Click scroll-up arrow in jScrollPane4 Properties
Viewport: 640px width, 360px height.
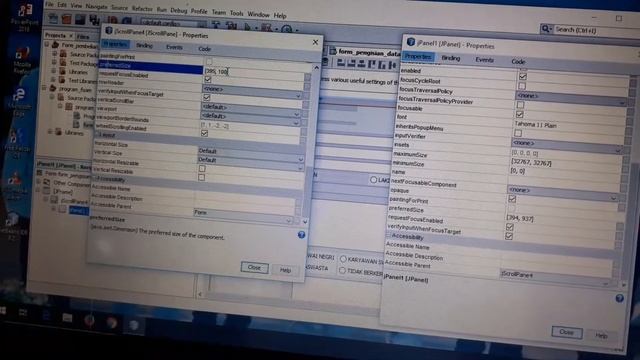pos(316,68)
